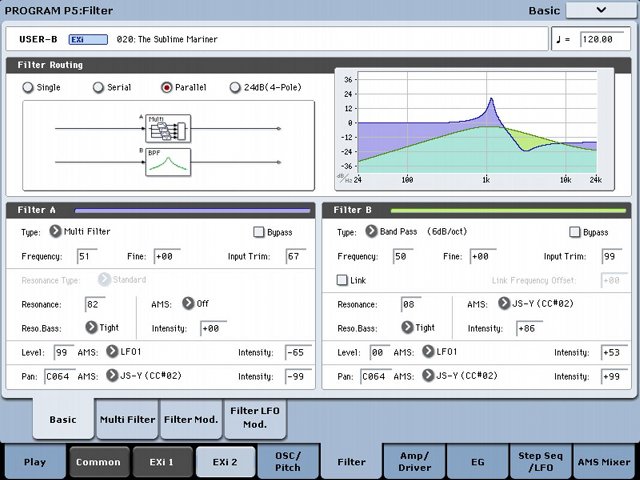Screen dimensions: 640x480
Task: Open the page menu dropdown at top right
Action: [x=600, y=10]
